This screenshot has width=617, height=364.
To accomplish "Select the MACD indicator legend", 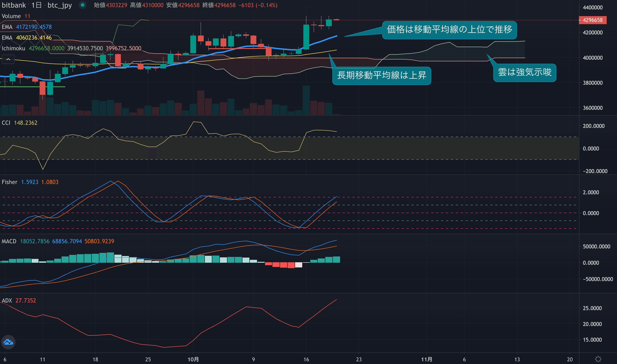I will [x=9, y=241].
